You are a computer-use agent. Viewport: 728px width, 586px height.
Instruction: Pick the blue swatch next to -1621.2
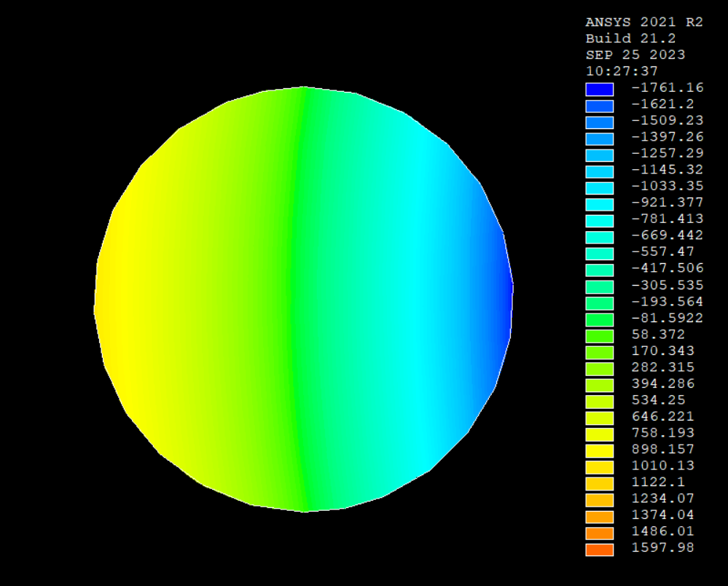pos(600,106)
